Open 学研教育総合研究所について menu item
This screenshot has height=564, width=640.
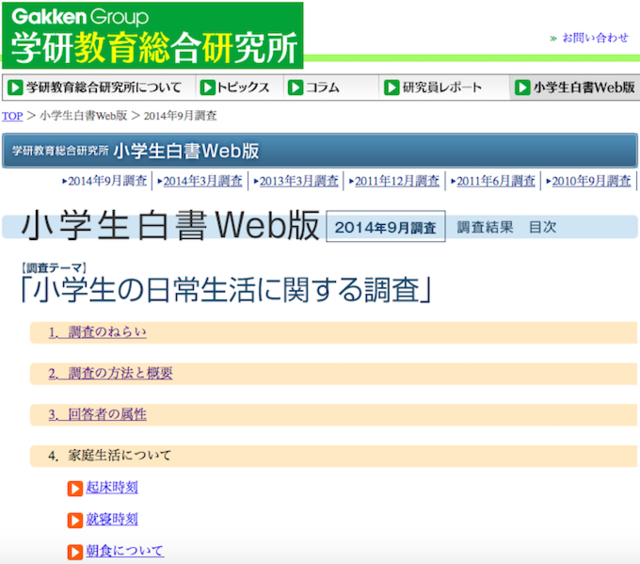pyautogui.click(x=104, y=87)
